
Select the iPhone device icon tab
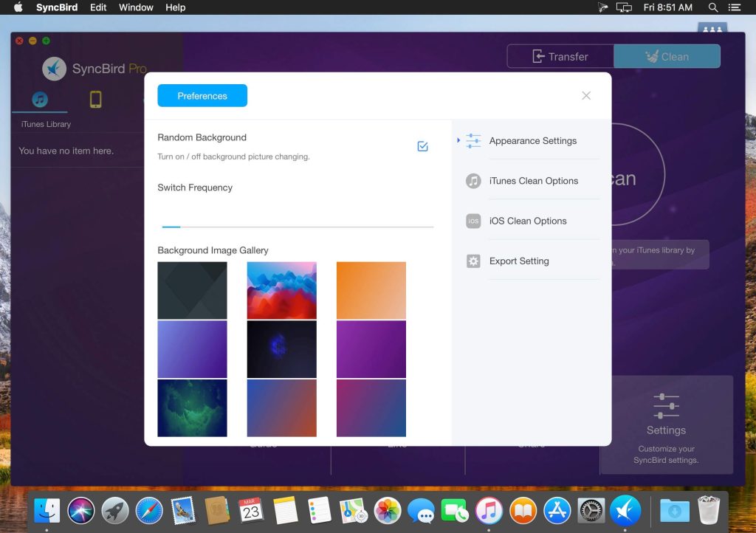coord(95,99)
